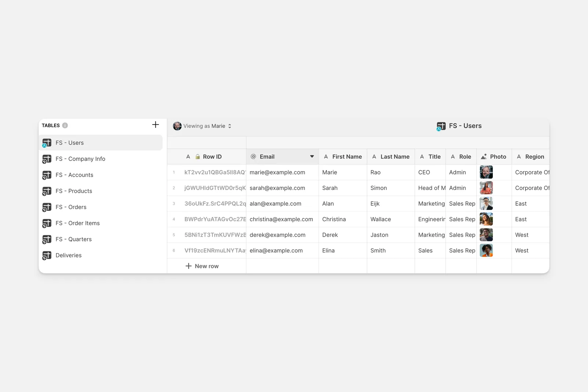This screenshot has width=588, height=392.
Task: Click the lock icon on Row ID column
Action: 197,157
